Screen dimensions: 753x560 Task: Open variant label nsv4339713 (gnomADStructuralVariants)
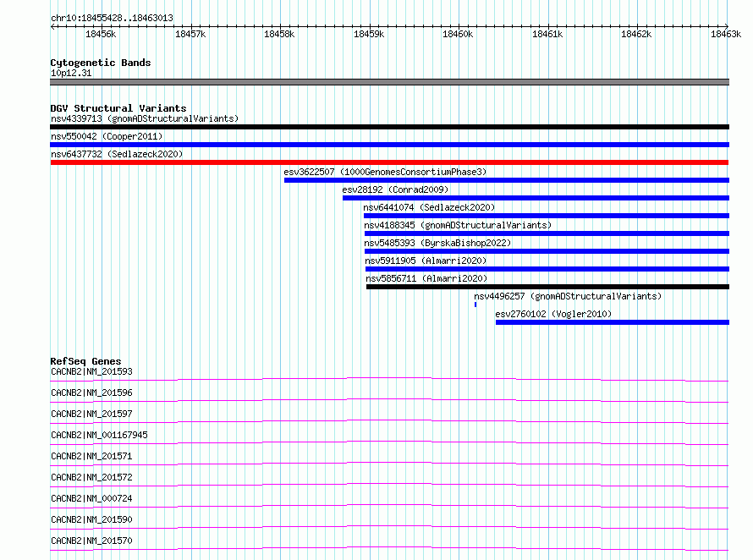point(145,118)
